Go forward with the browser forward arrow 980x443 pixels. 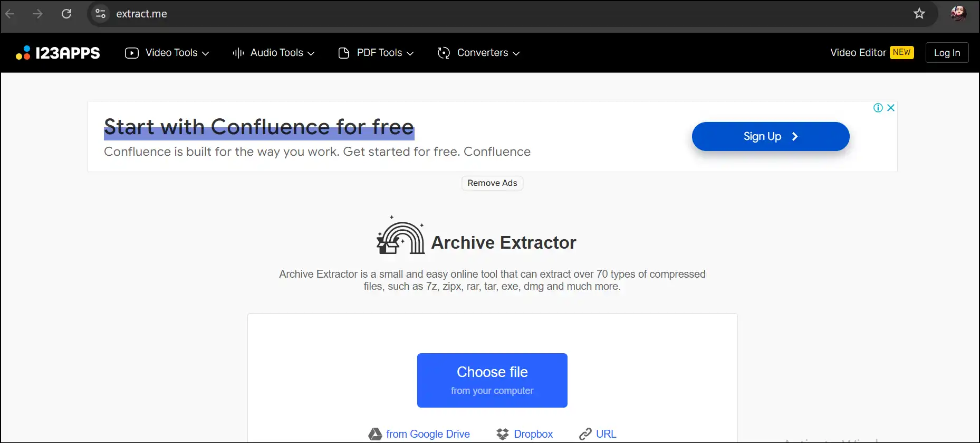click(38, 14)
